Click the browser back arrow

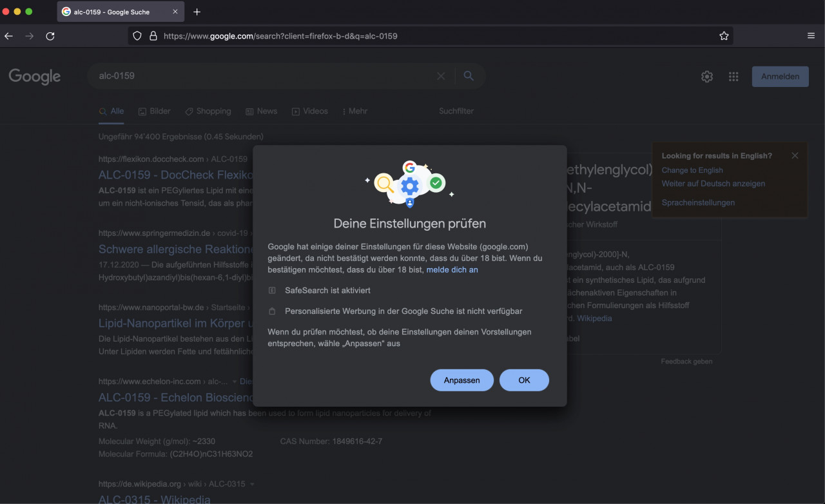pyautogui.click(x=8, y=36)
